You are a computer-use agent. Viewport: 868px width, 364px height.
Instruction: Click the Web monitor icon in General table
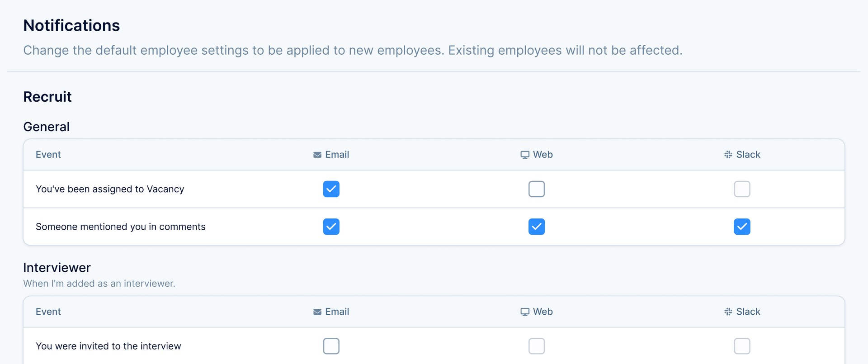coord(525,155)
